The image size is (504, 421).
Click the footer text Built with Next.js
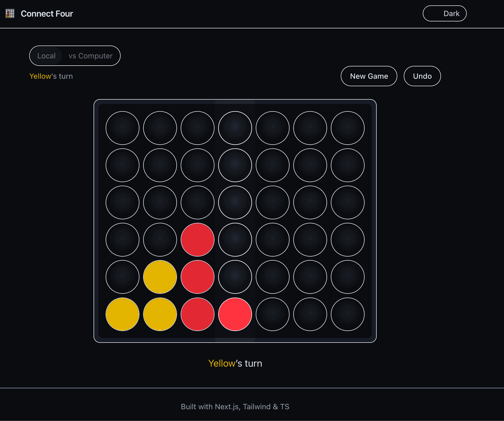coord(235,407)
